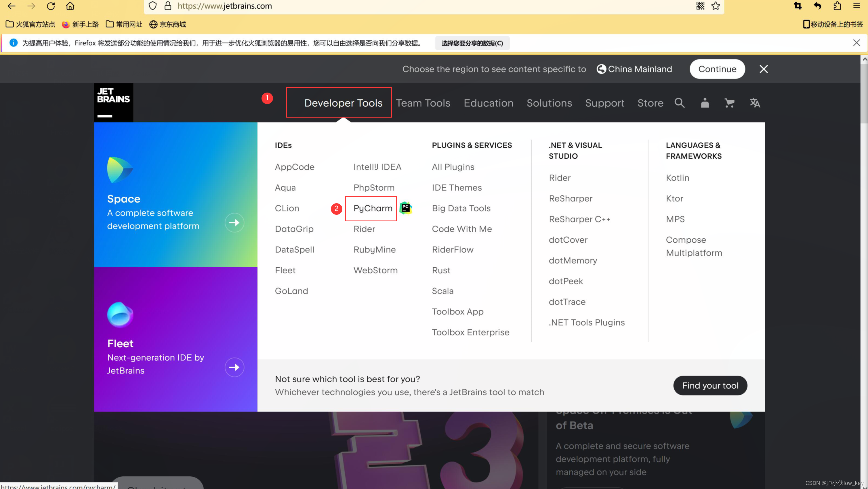Click the Find your tool button
The width and height of the screenshot is (868, 489).
pyautogui.click(x=710, y=385)
